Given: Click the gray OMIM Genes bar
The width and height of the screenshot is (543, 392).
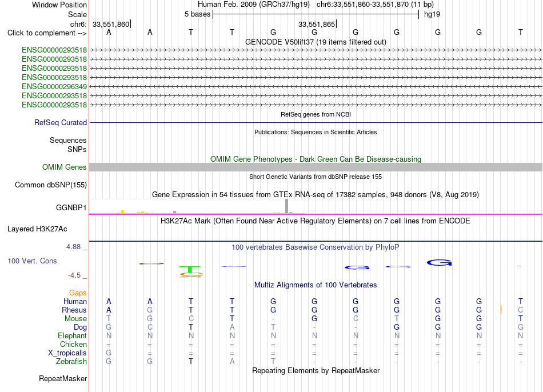Looking at the screenshot, I should point(316,167).
